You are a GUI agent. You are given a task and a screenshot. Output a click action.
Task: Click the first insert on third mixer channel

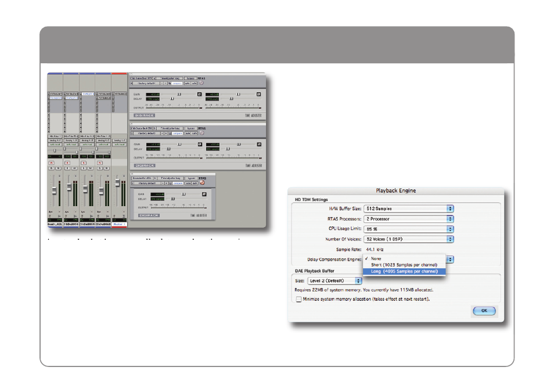coord(88,94)
